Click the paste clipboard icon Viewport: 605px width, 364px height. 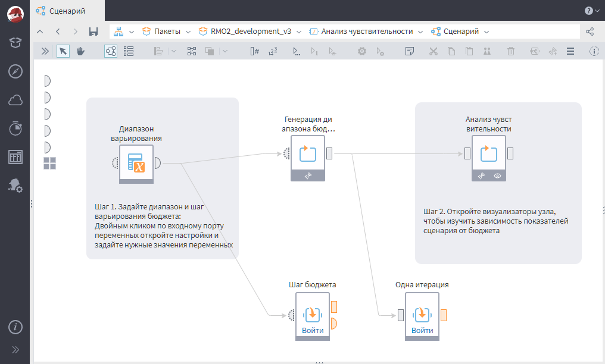pyautogui.click(x=469, y=51)
